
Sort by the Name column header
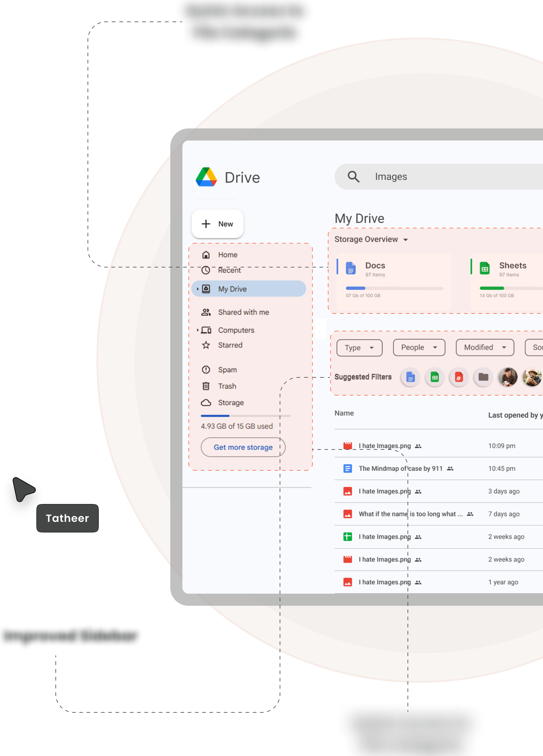pyautogui.click(x=344, y=413)
